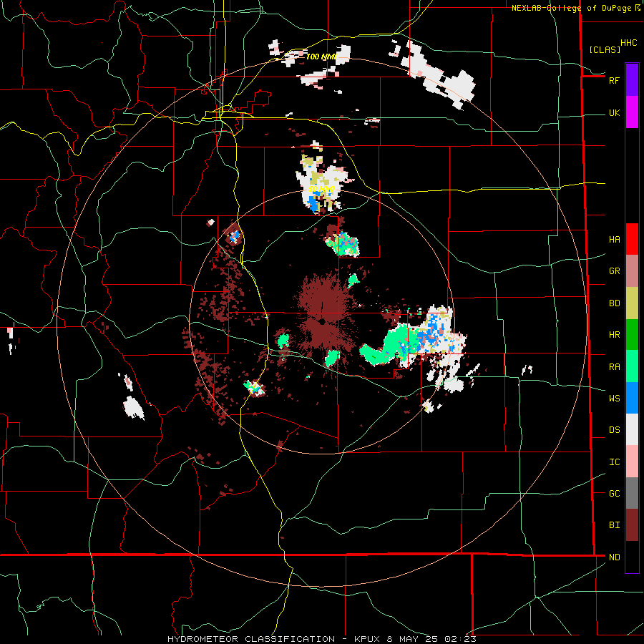Click the HYDROMETEOR CLASSIFICATION title text

point(251,639)
